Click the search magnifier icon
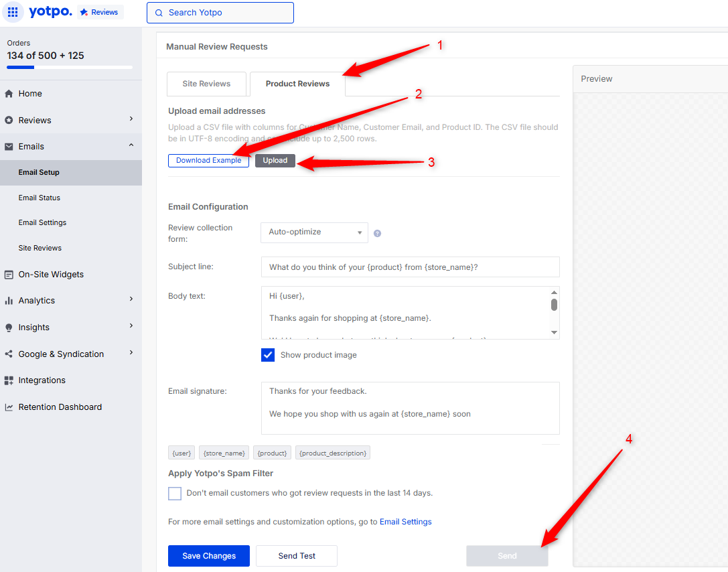Screen dimensions: 728x572 pos(159,13)
